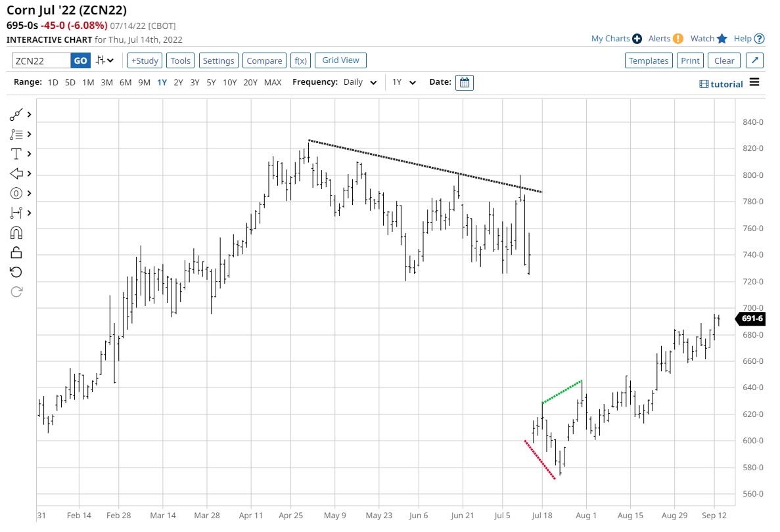Select the MAX range
Image resolution: width=780 pixels, height=532 pixels.
tap(273, 83)
